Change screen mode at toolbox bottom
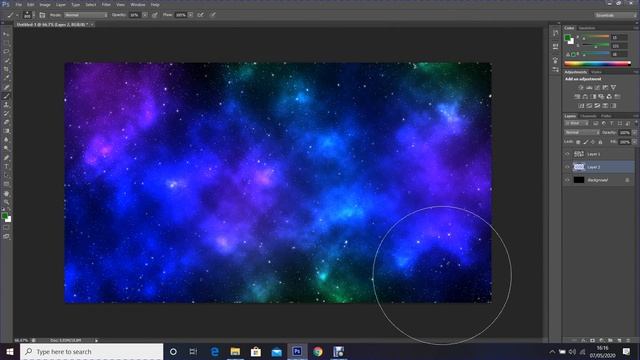Image resolution: width=640 pixels, height=360 pixels. click(6, 236)
